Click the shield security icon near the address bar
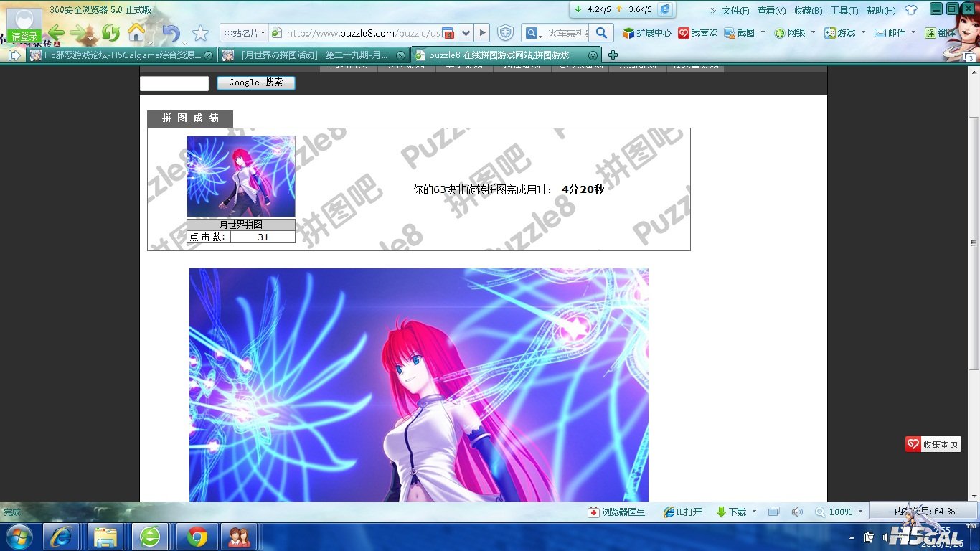Image resolution: width=980 pixels, height=551 pixels. coord(505,33)
